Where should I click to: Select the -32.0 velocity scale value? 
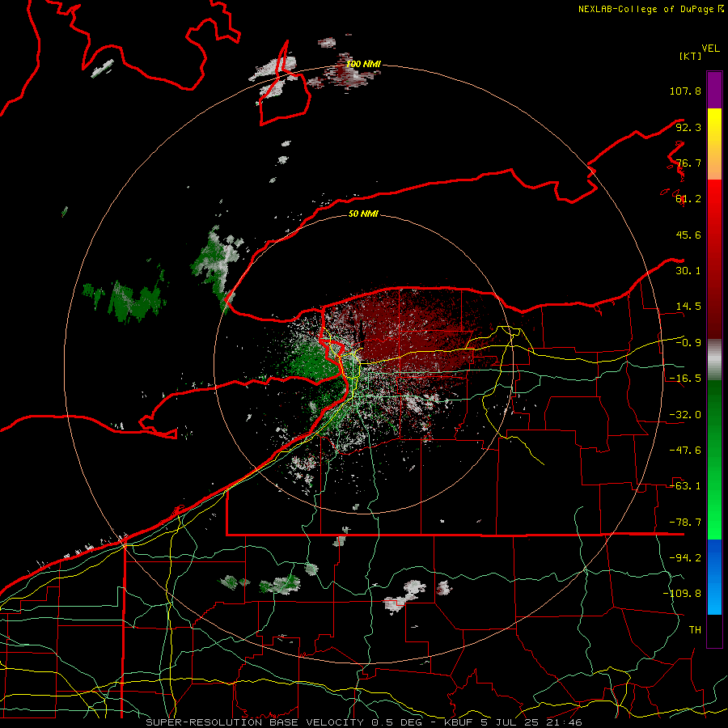coord(685,415)
